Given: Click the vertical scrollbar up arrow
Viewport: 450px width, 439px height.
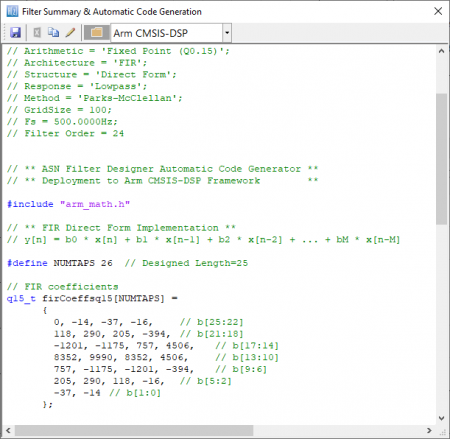Looking at the screenshot, I should point(442,51).
